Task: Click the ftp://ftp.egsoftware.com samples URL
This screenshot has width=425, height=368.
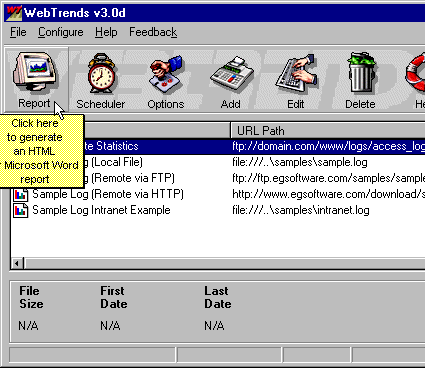Action: (x=328, y=178)
